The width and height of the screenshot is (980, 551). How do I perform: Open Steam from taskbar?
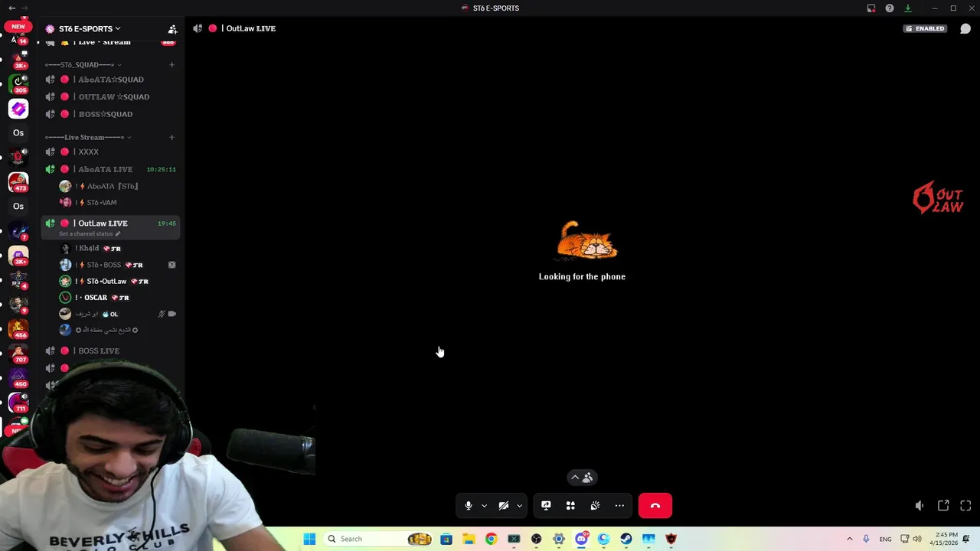[x=626, y=539]
